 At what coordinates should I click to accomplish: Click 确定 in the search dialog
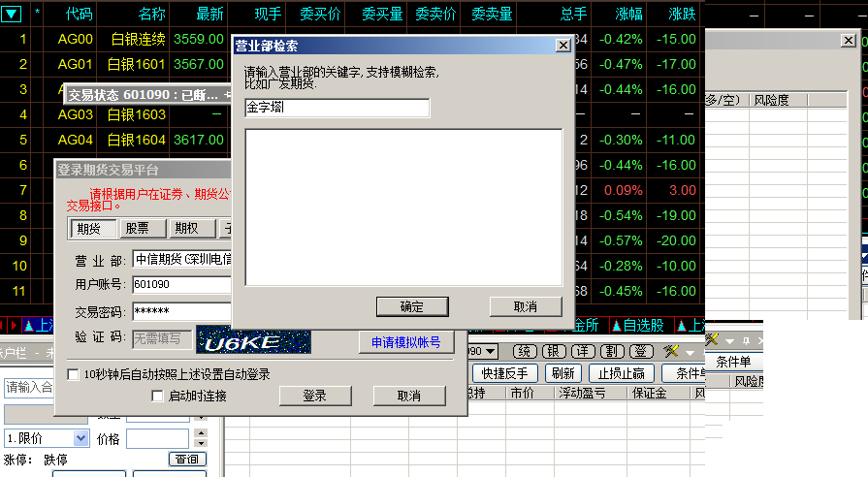click(x=411, y=306)
